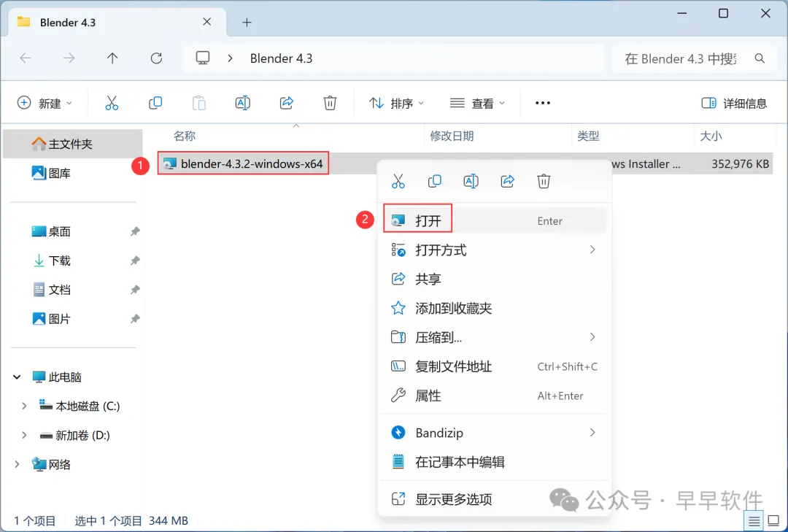Click the 352,976 KB size cell
Image resolution: width=788 pixels, height=532 pixels.
pos(740,163)
